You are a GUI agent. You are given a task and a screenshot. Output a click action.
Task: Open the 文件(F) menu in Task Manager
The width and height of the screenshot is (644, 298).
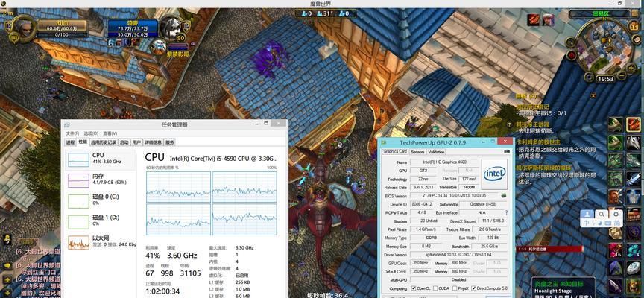(73, 133)
